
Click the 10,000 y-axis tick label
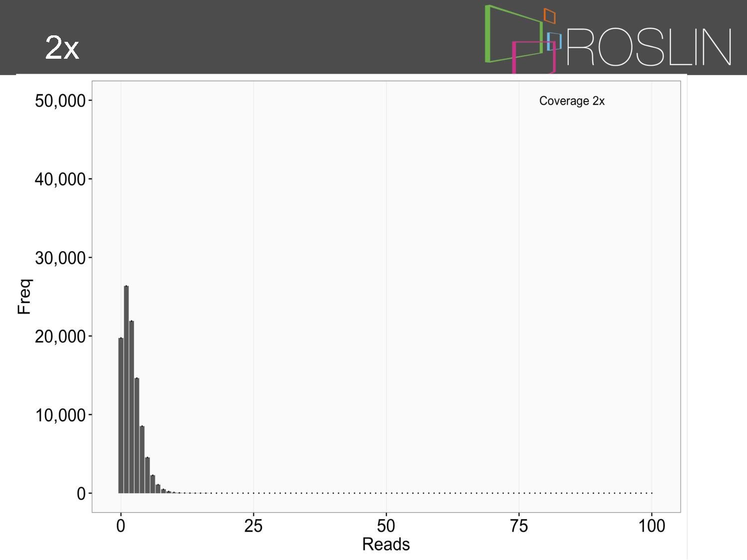60,415
